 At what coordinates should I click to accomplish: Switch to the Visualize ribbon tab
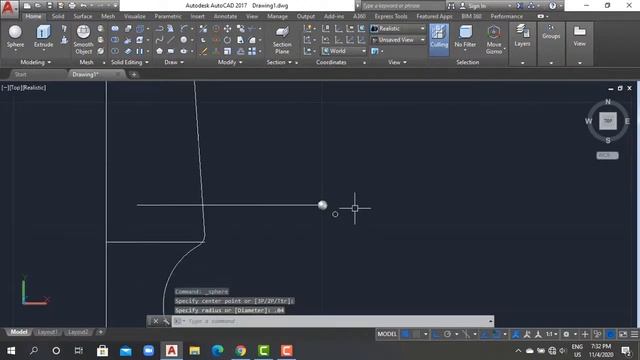coord(135,16)
